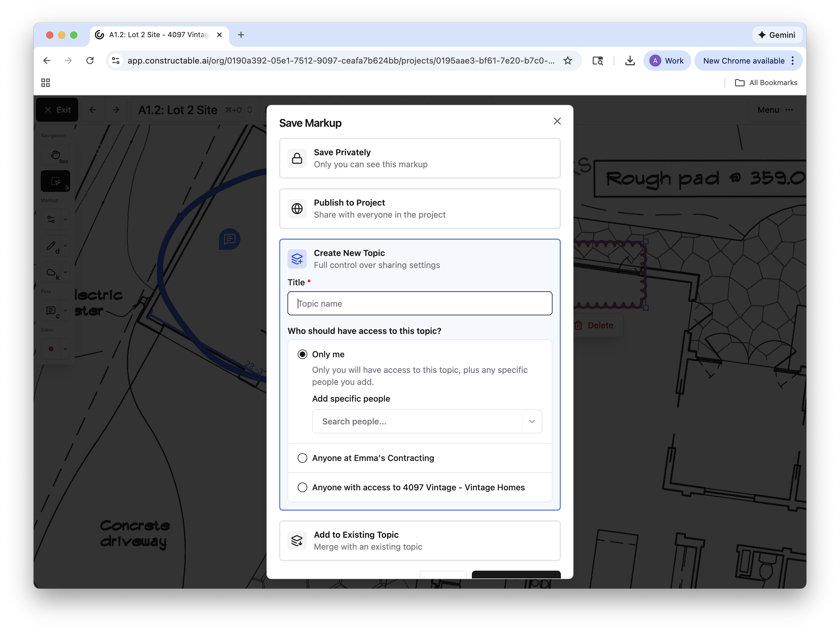Click the red color swatch
Screen dimensions: 840x633
(51, 349)
